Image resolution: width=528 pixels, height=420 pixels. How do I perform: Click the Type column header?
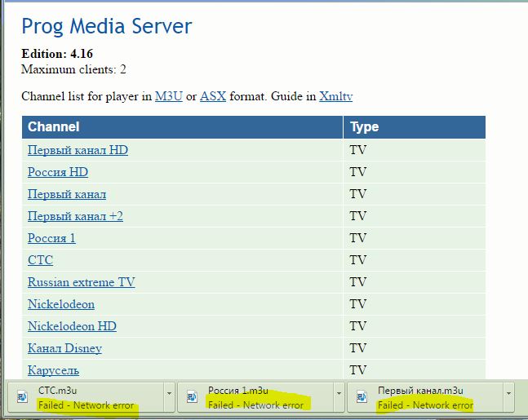pyautogui.click(x=364, y=127)
